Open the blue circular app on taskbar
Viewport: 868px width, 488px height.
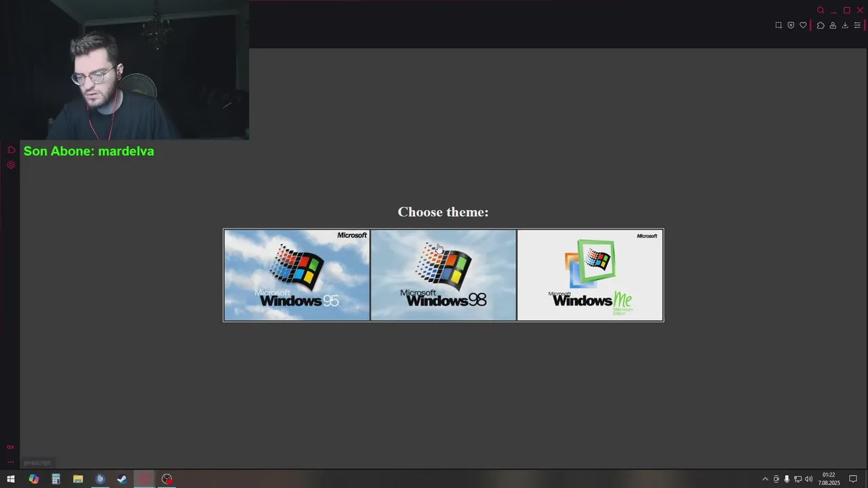pos(100,479)
